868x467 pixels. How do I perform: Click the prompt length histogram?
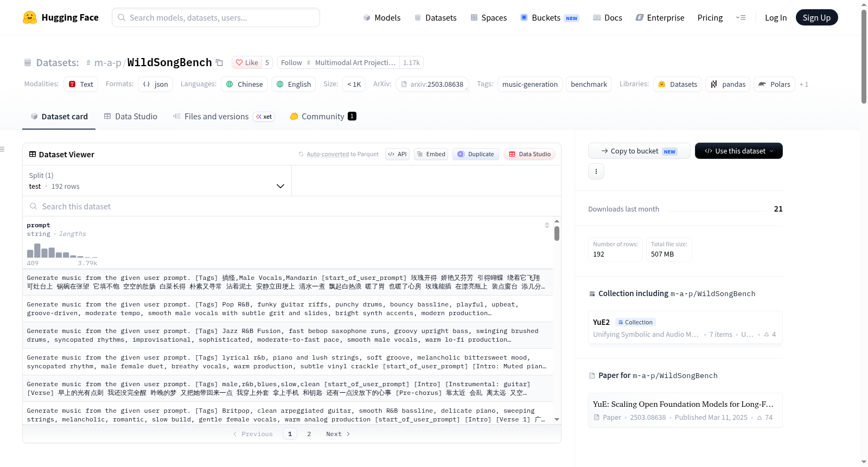click(62, 251)
